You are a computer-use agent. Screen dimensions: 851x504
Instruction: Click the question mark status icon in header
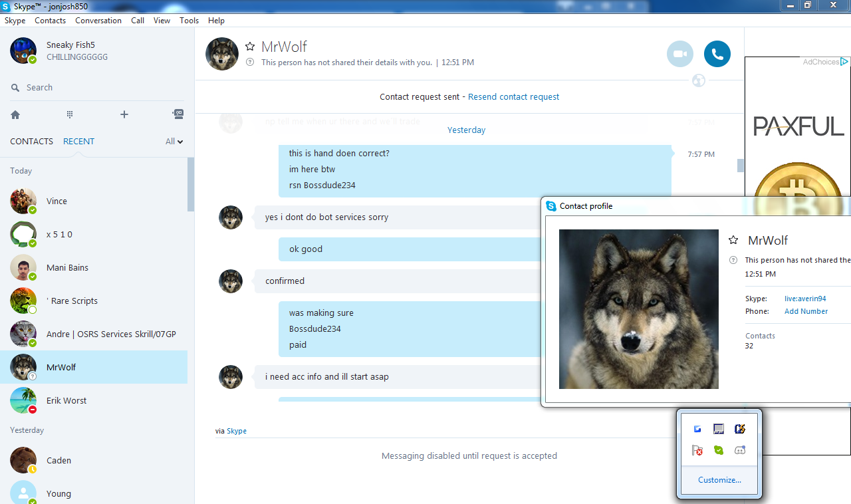click(x=250, y=62)
